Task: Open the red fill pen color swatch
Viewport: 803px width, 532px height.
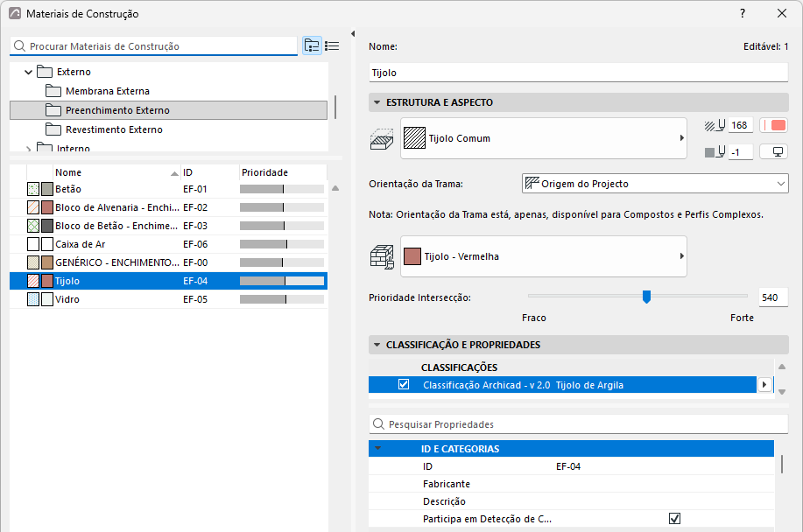Action: coord(774,125)
